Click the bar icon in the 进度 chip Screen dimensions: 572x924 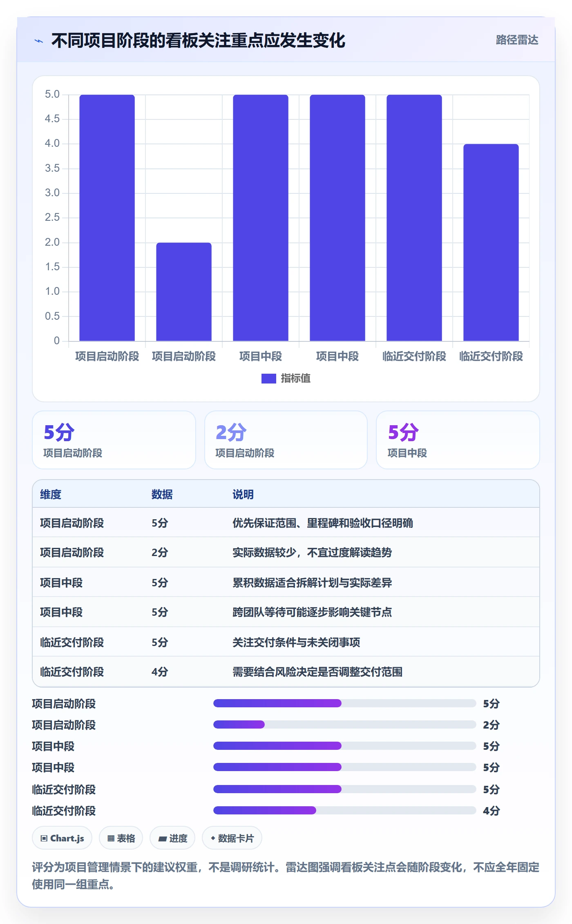pos(163,839)
